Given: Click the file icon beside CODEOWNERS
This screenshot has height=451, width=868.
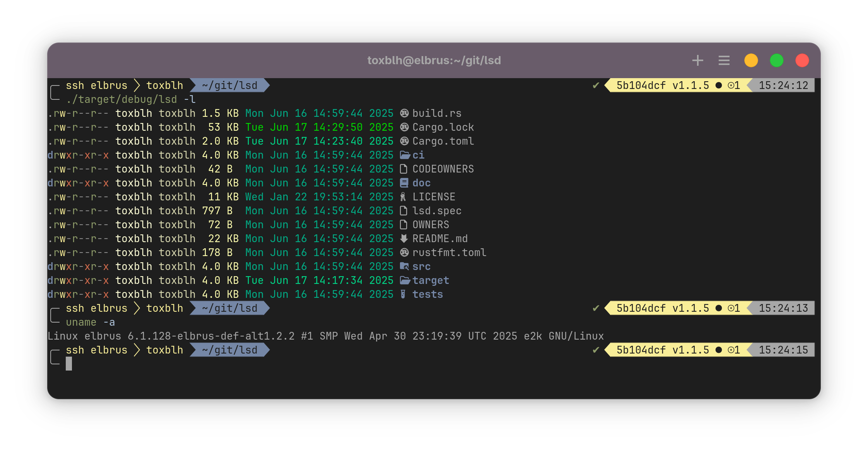Looking at the screenshot, I should click(403, 169).
